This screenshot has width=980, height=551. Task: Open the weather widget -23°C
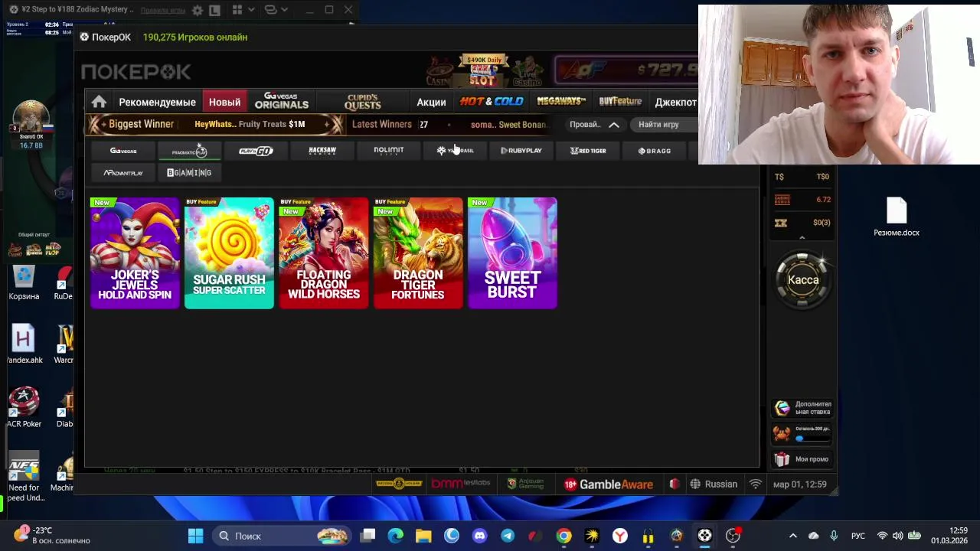click(x=52, y=535)
